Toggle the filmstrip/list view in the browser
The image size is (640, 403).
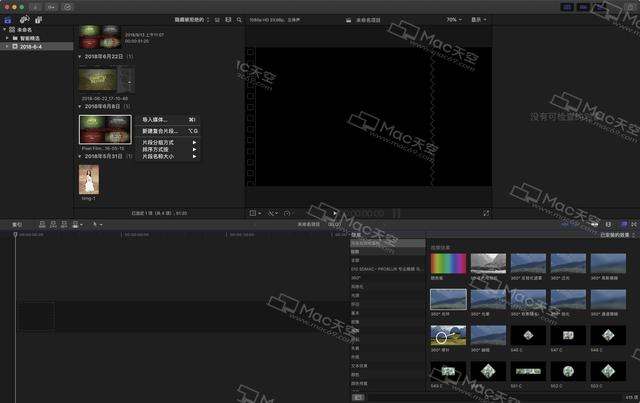tap(217, 20)
